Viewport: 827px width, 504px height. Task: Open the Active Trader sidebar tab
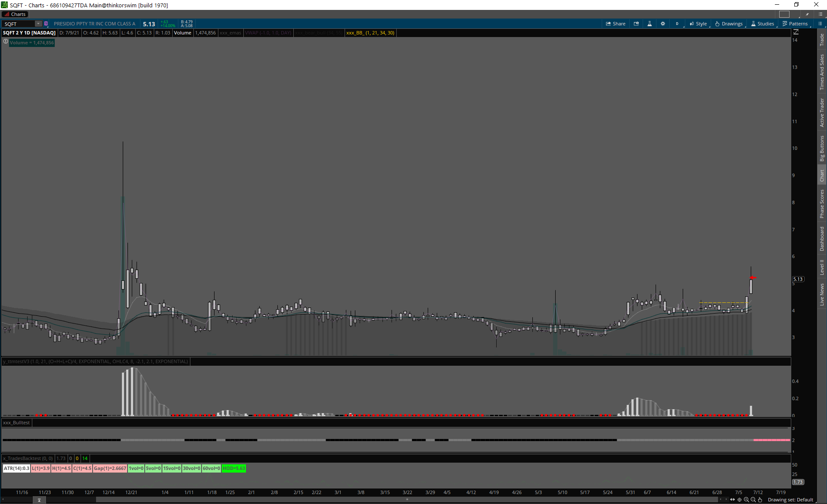click(822, 112)
